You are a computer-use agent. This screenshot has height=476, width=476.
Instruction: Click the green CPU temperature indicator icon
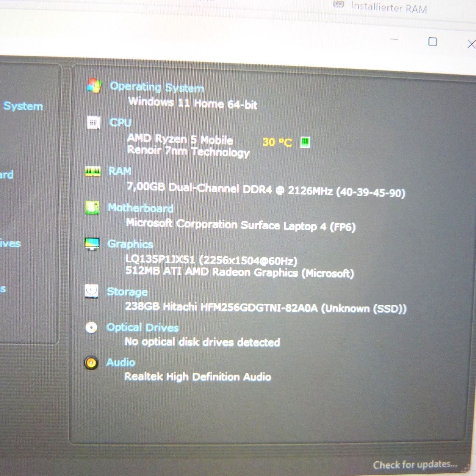305,142
